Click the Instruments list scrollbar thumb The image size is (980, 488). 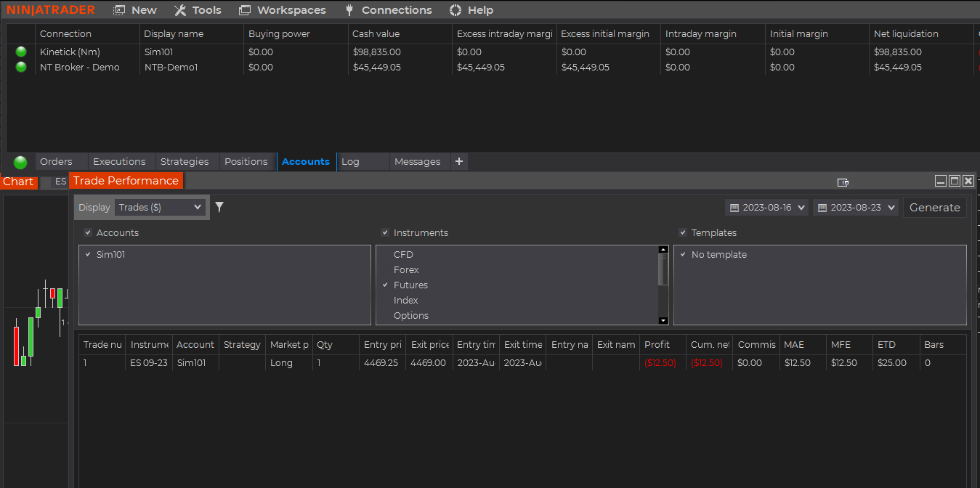tap(663, 269)
